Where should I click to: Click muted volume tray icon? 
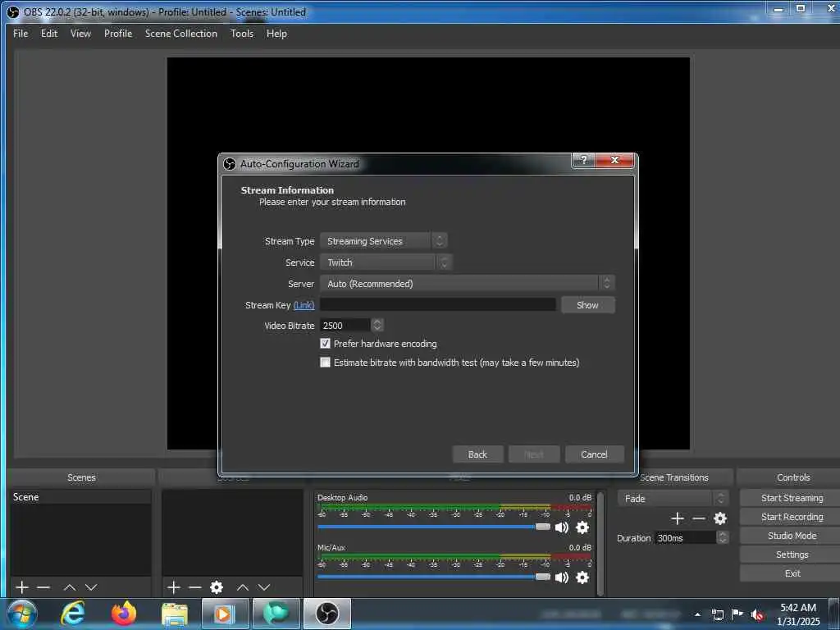coord(757,614)
